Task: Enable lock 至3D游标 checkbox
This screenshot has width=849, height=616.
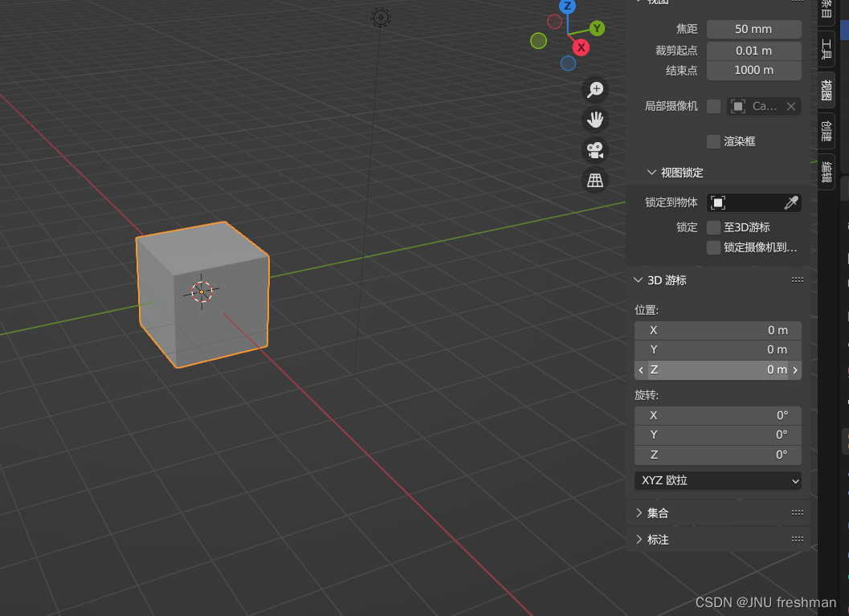Action: point(713,227)
